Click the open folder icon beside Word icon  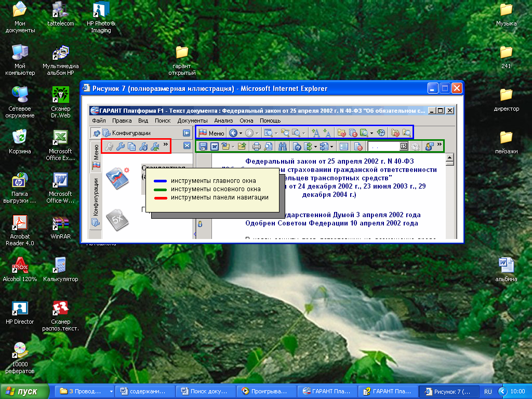225,146
